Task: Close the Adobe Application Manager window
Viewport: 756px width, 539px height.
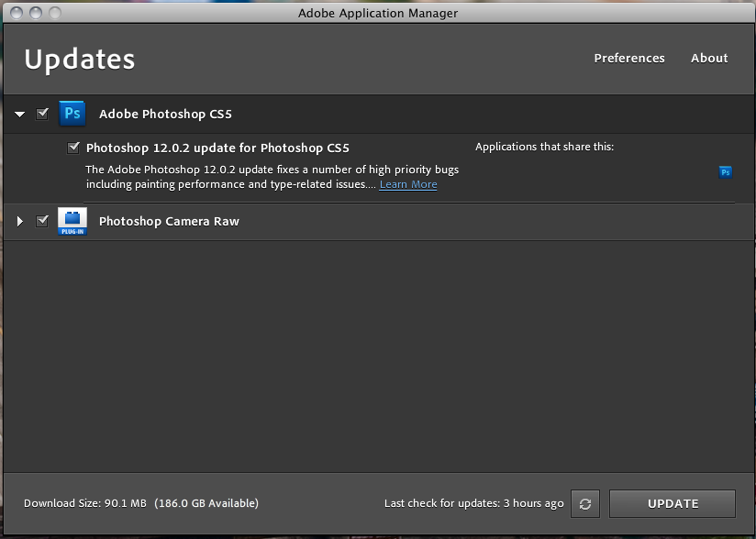Action: (x=17, y=13)
